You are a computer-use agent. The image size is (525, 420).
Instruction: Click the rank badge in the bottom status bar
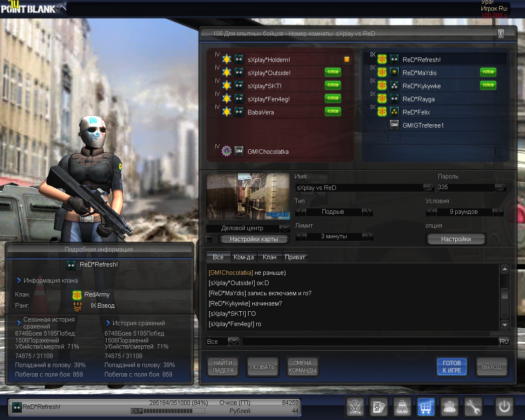[17, 407]
